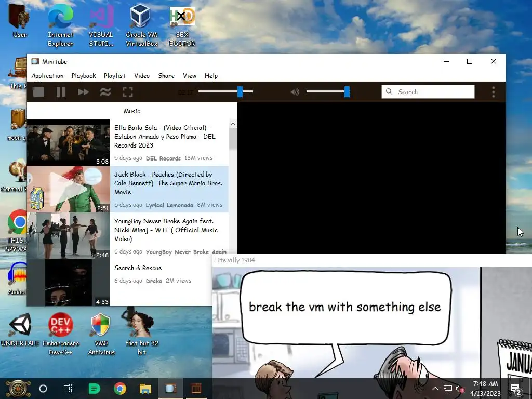Open the Share menu

(166, 76)
